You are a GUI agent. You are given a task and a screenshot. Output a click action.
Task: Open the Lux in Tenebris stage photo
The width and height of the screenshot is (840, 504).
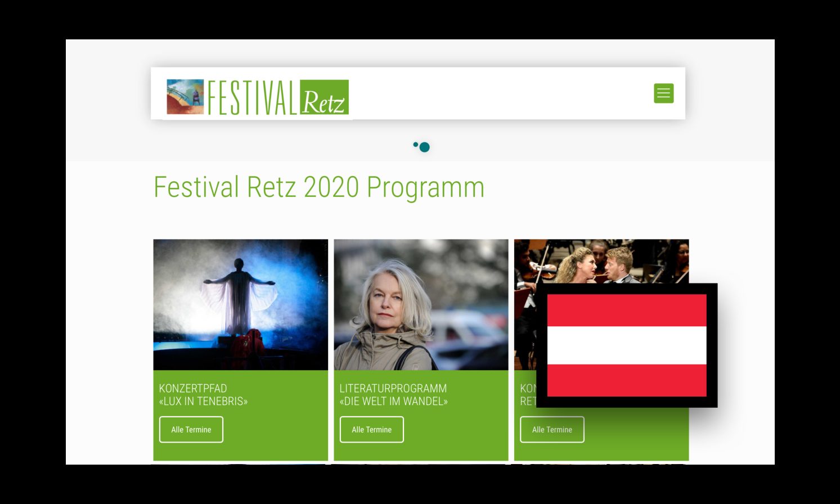(x=240, y=305)
